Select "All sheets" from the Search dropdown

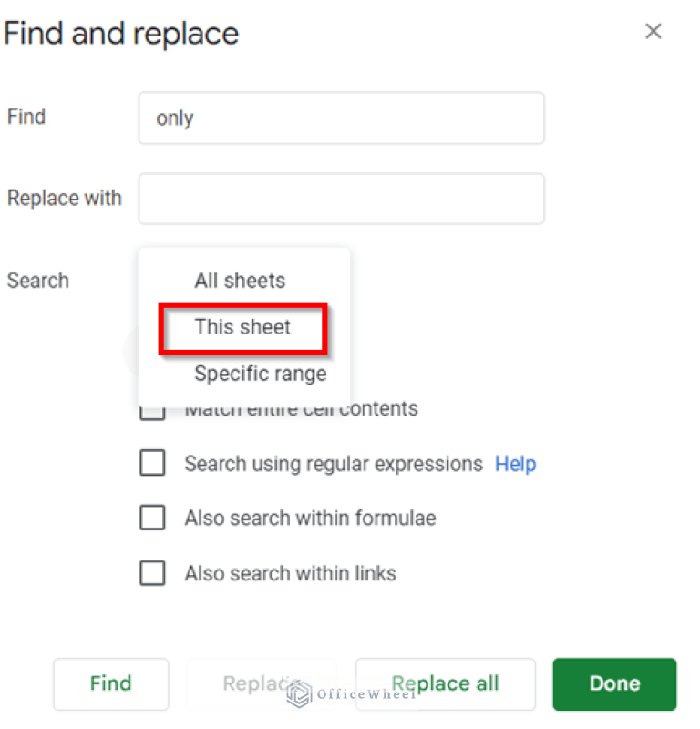[240, 281]
